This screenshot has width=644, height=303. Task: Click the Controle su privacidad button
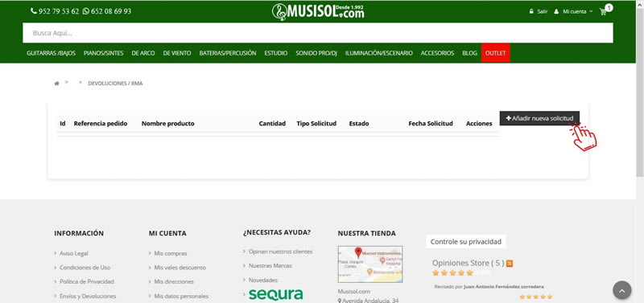point(466,241)
